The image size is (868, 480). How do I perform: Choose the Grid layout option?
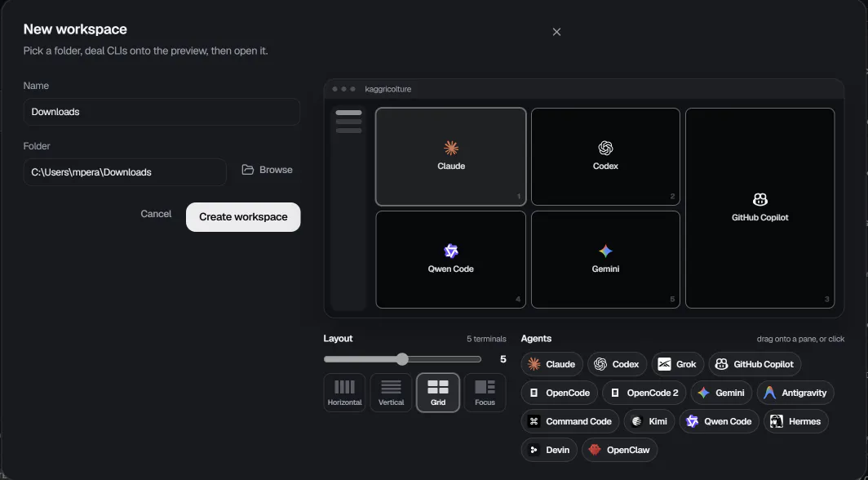tap(438, 393)
